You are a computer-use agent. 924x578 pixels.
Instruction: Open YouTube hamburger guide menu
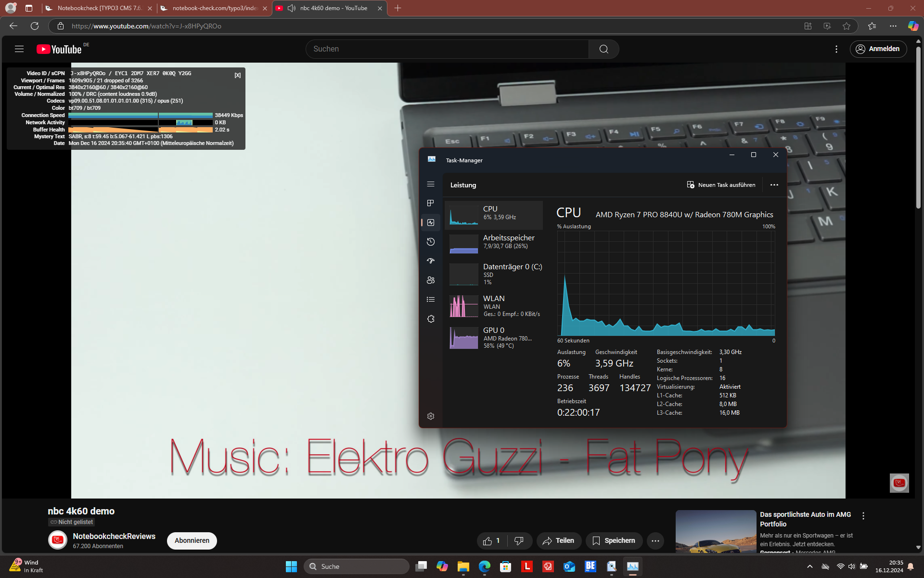point(19,49)
